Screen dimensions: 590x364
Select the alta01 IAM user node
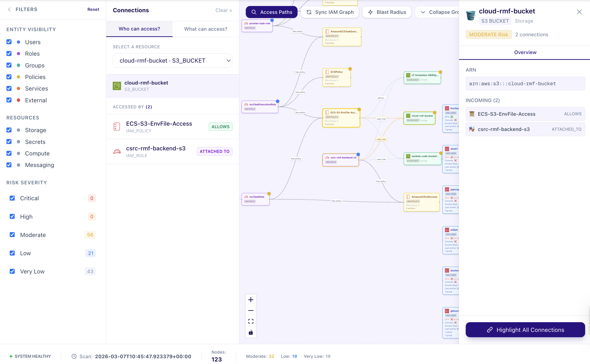pos(451,159)
